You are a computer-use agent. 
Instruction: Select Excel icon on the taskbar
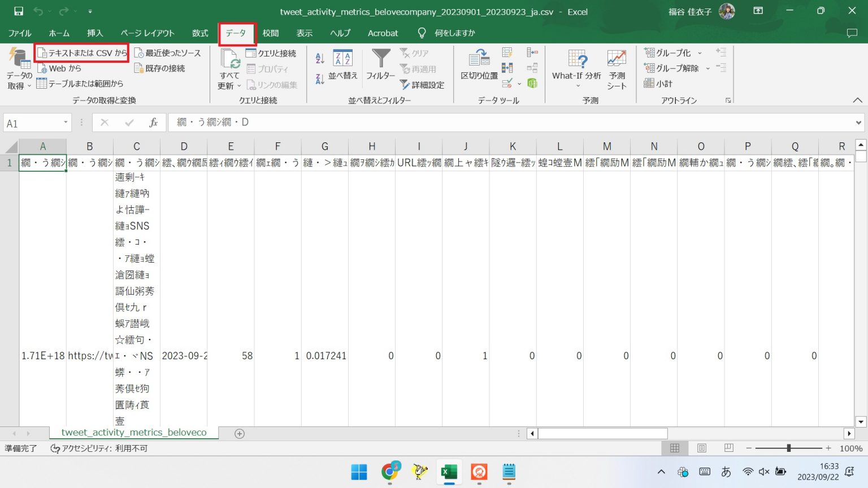pyautogui.click(x=449, y=472)
